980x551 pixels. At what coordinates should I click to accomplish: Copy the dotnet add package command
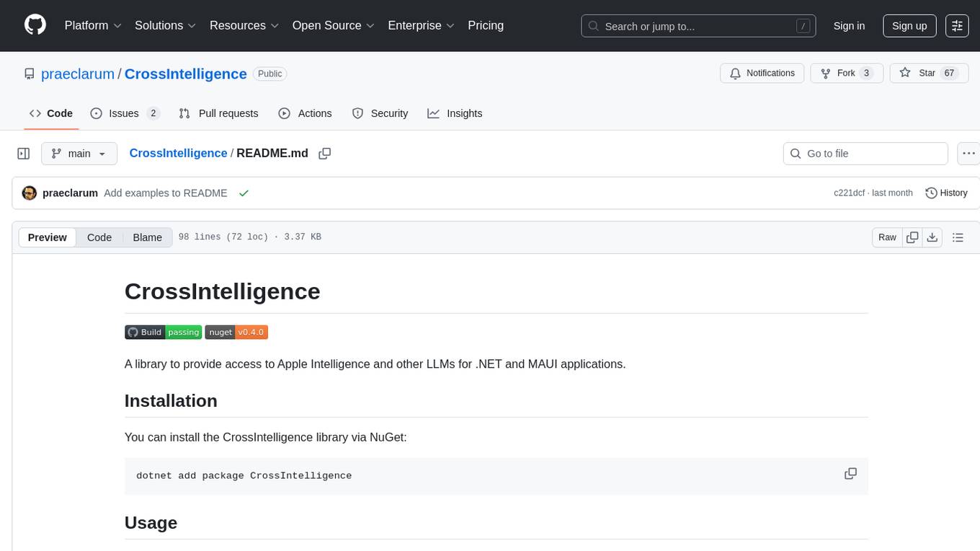(850, 474)
